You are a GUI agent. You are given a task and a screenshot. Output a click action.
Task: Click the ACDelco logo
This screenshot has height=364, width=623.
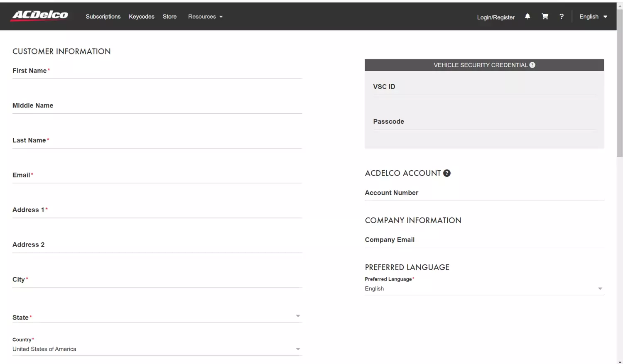[40, 16]
